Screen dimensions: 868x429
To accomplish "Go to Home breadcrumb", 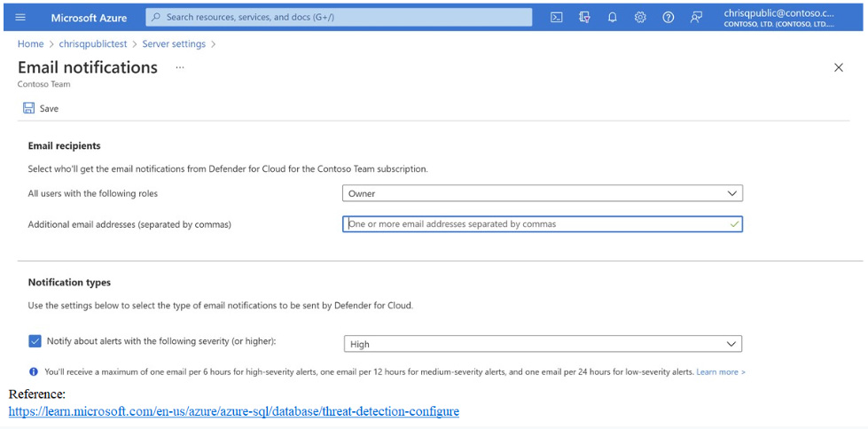I will point(30,43).
